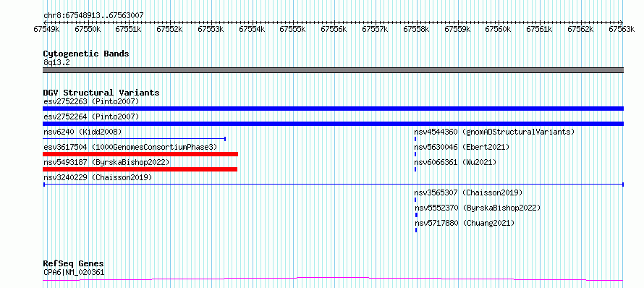Click the esv2752263 (Pinto2007) variant label
This screenshot has width=644, height=288.
click(x=91, y=101)
